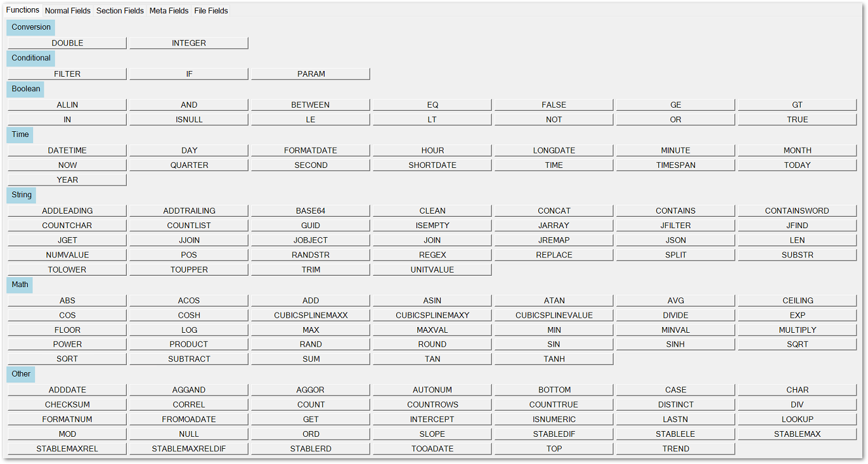Click the SUBTRACT function button
Screen dimensions: 868x464
[189, 359]
